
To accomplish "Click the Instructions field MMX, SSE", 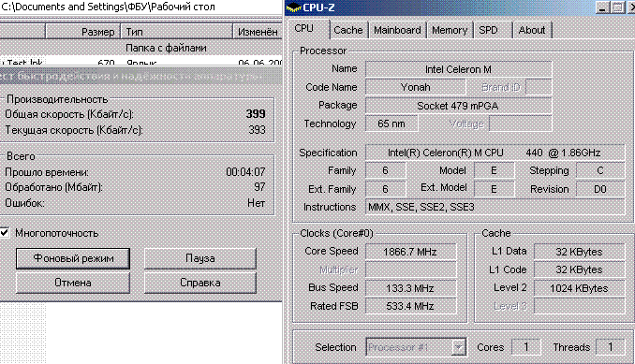I will click(495, 207).
